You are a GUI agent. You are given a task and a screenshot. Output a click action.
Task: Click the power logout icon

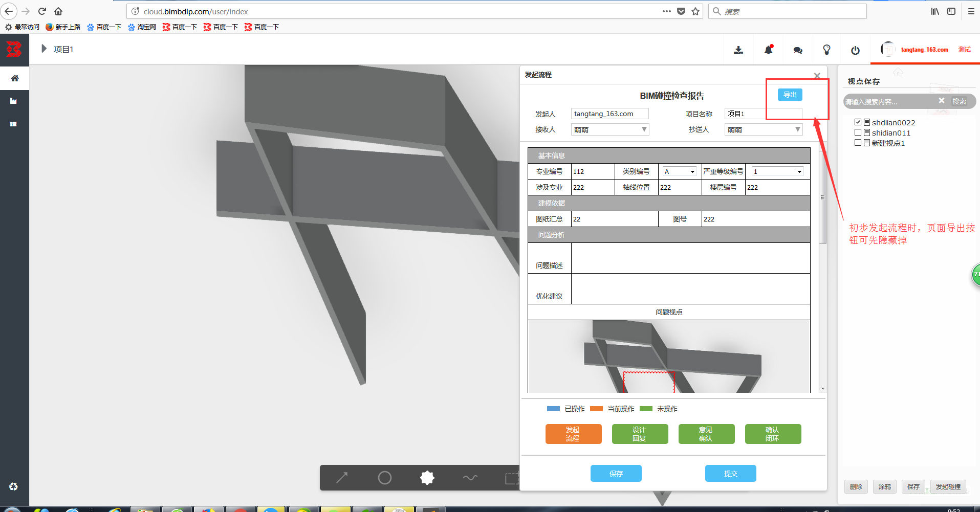click(855, 50)
